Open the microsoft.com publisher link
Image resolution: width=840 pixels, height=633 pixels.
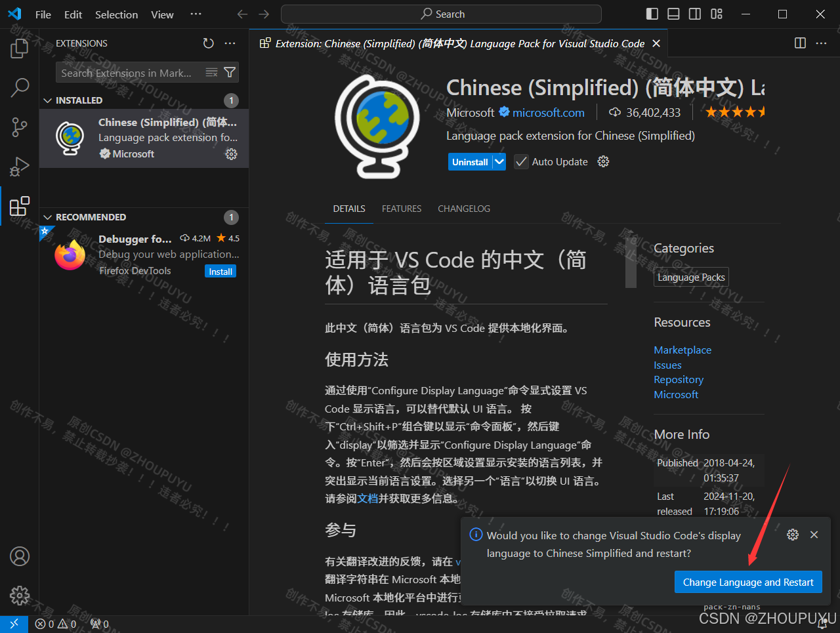tap(548, 113)
